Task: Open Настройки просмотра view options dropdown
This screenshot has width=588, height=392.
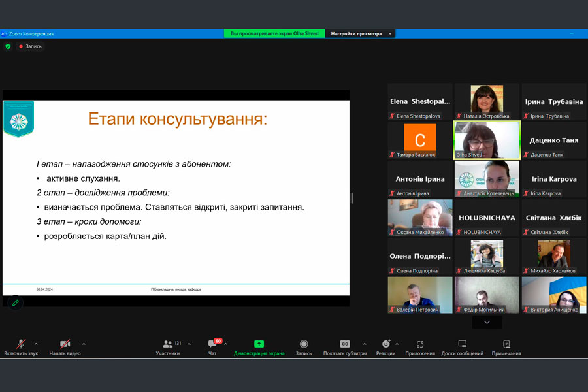Action: 361,33
